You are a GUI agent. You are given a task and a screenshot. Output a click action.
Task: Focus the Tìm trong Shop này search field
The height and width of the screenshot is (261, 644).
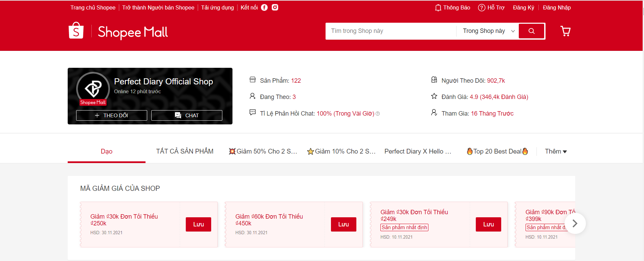pyautogui.click(x=391, y=31)
